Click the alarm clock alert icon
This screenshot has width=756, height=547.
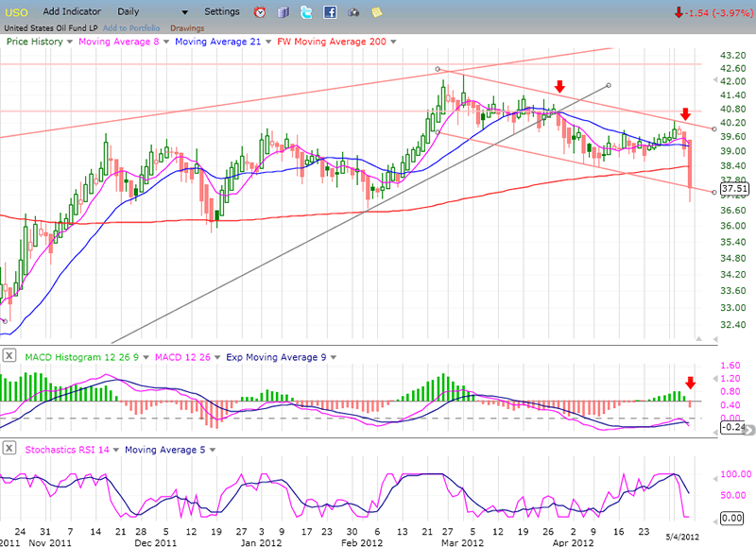pyautogui.click(x=261, y=12)
